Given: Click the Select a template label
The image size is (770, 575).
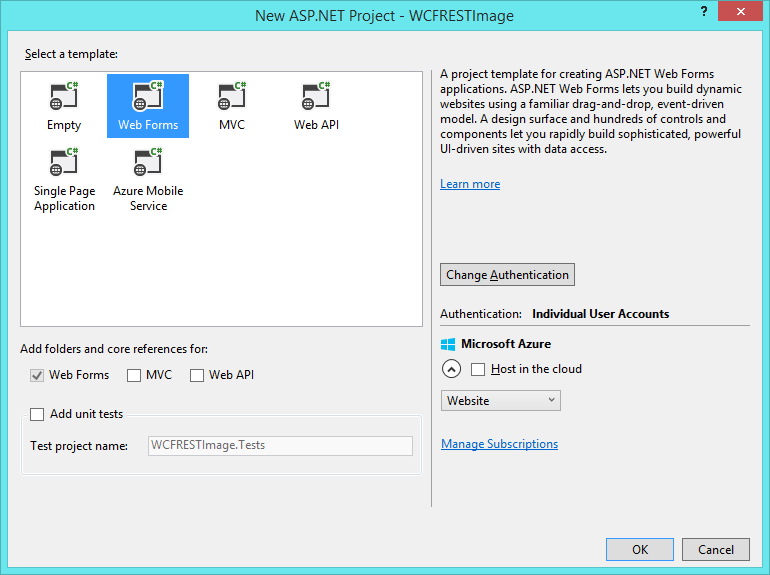Looking at the screenshot, I should pos(71,54).
